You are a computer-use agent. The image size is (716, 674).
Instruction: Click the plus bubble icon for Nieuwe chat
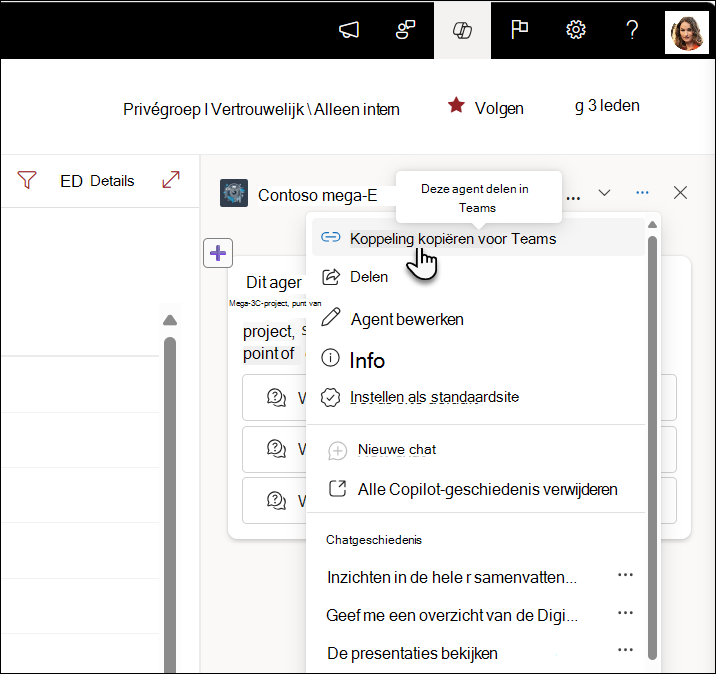click(337, 451)
